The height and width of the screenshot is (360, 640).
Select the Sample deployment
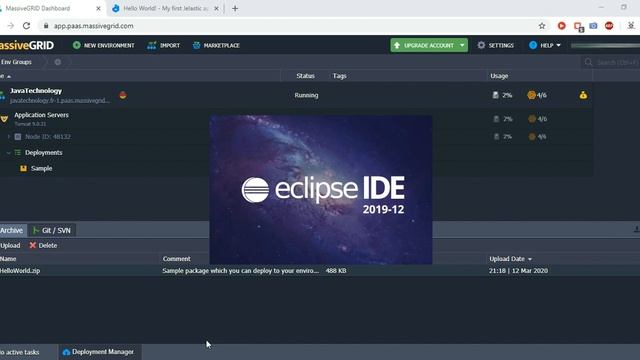[x=42, y=168]
